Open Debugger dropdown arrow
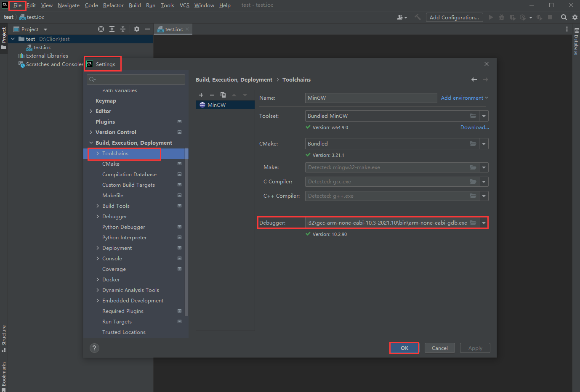580x392 pixels. (x=484, y=223)
